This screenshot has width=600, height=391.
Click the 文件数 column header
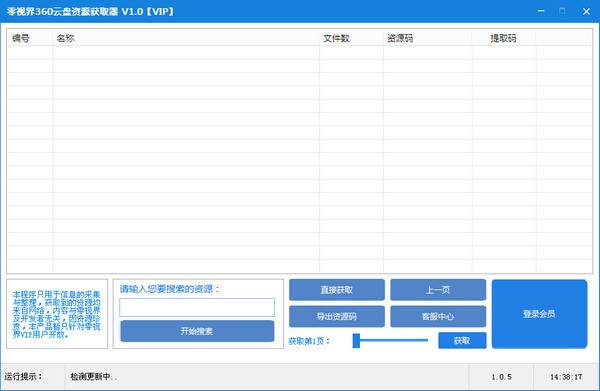(351, 38)
